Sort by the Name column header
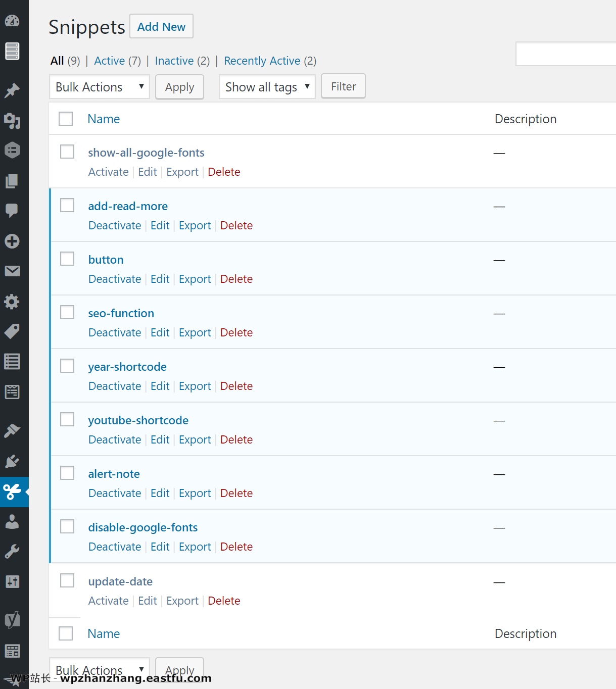The width and height of the screenshot is (616, 689). pos(104,119)
